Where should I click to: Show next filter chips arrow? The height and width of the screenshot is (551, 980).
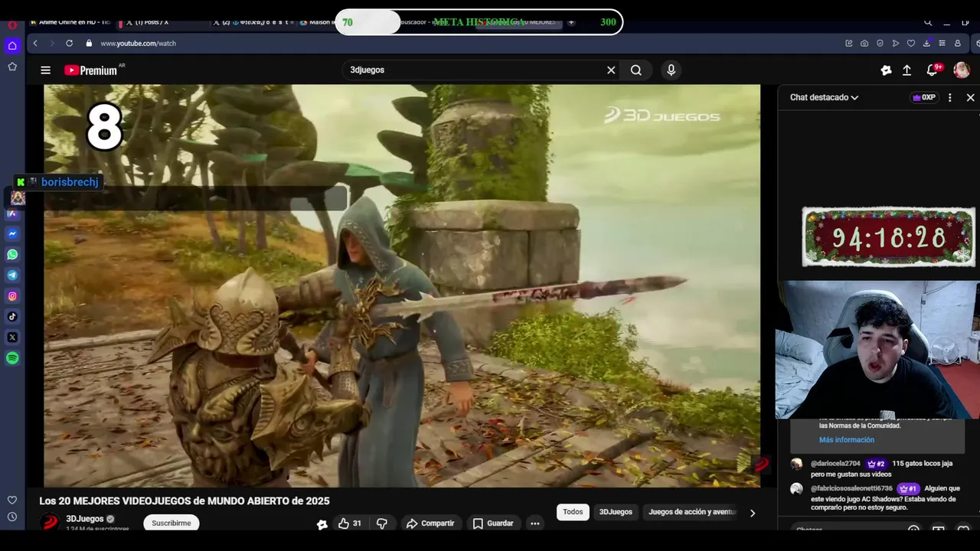(x=752, y=513)
